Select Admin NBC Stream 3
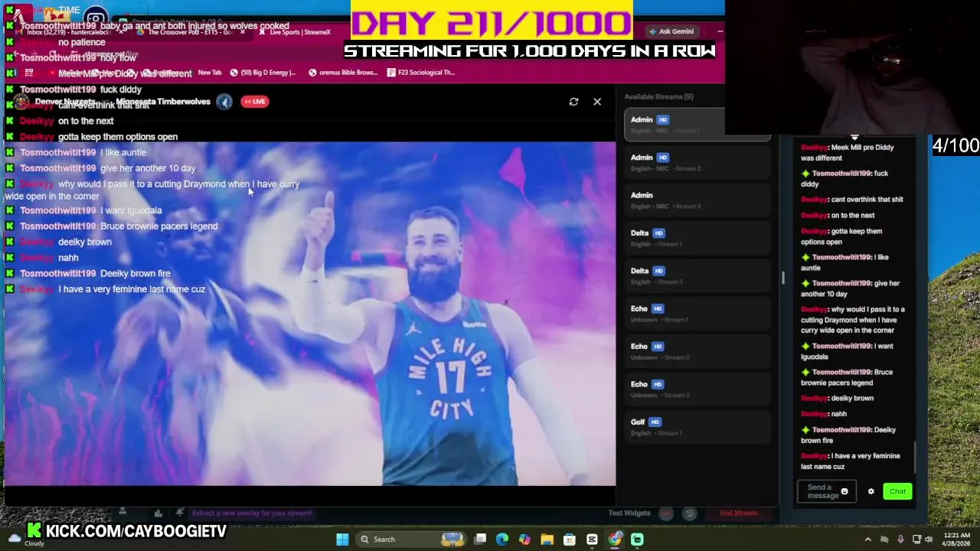Viewport: 980px width, 551px height. click(x=697, y=200)
